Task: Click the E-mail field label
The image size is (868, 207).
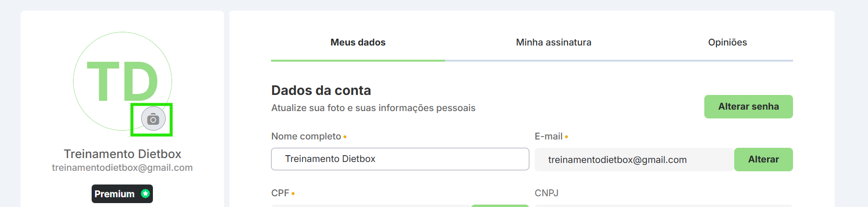Action: point(548,137)
